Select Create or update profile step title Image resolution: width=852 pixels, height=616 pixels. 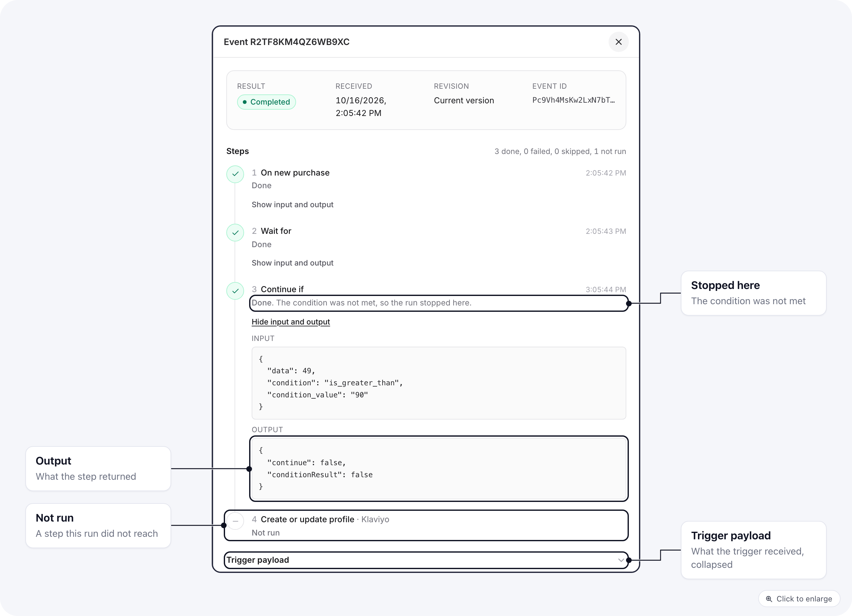307,519
